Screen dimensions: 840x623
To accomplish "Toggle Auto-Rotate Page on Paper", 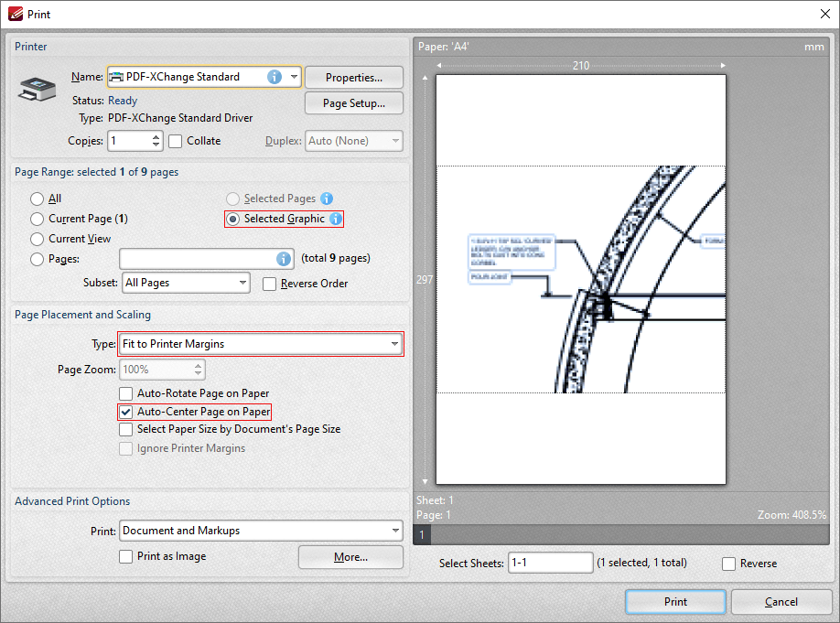I will [x=126, y=393].
